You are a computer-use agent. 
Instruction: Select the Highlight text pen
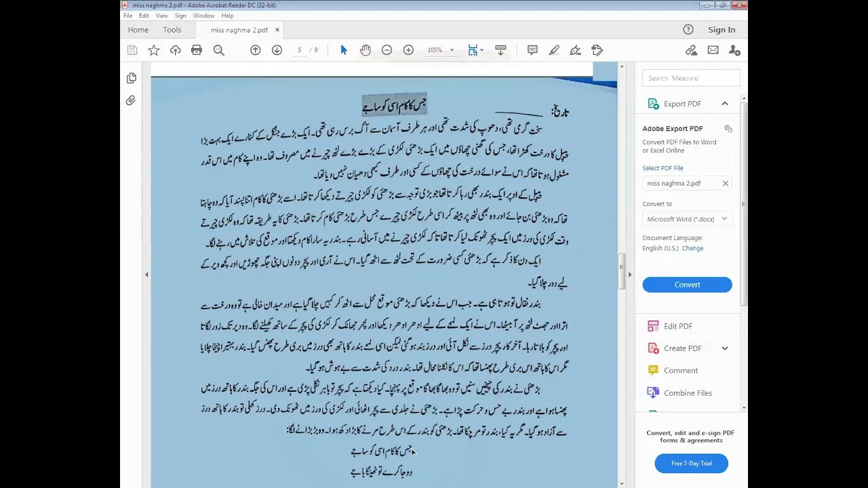(x=554, y=50)
